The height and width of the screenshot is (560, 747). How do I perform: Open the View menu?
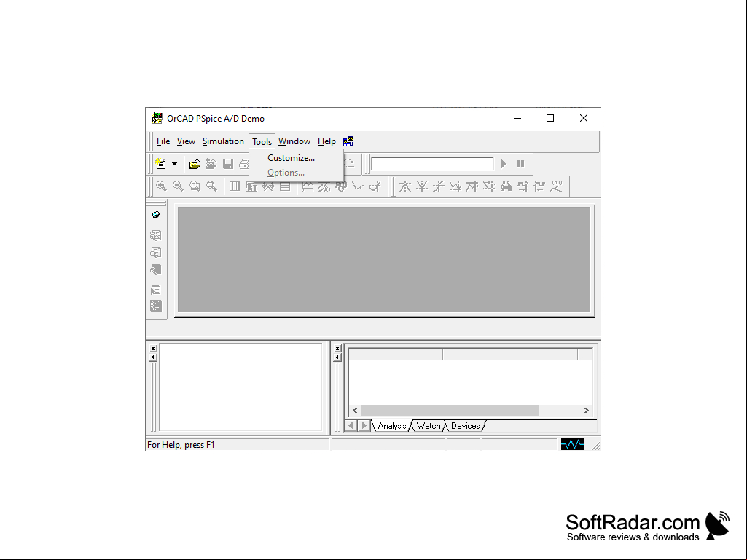point(186,141)
